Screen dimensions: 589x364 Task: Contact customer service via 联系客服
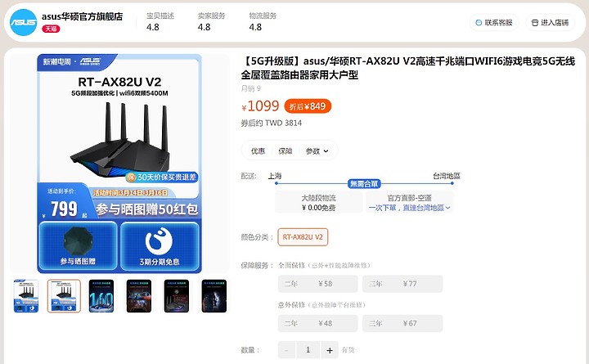(x=494, y=23)
